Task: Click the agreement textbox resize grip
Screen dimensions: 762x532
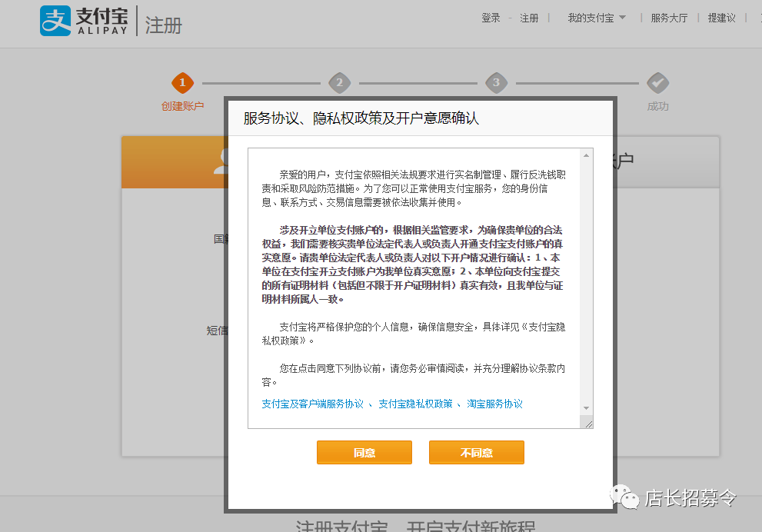Action: click(x=588, y=424)
